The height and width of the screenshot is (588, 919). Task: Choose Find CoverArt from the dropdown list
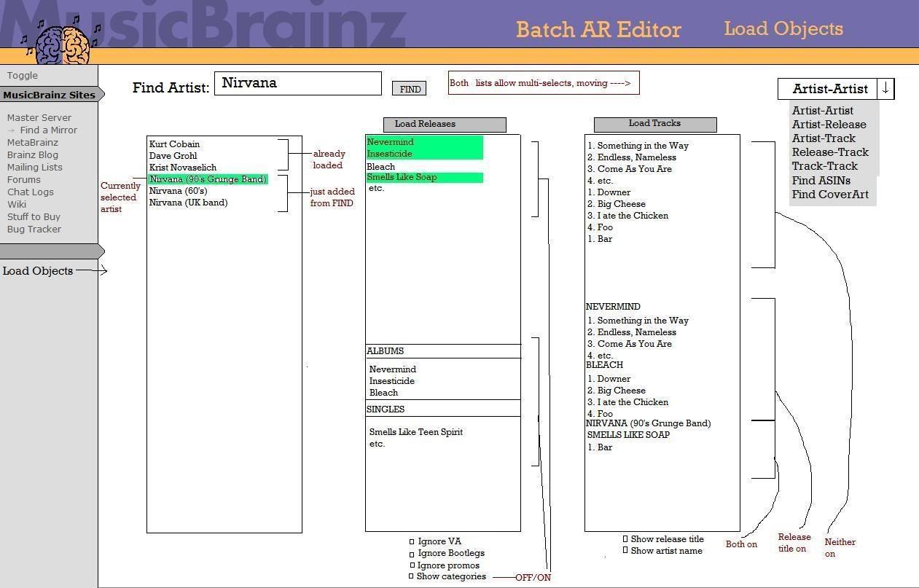(830, 195)
